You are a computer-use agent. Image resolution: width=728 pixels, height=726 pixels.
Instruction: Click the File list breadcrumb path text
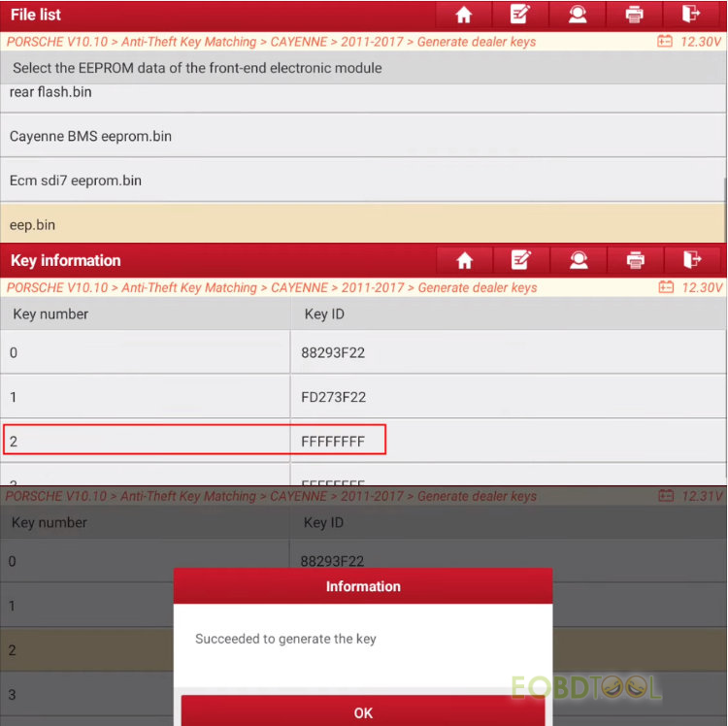[x=271, y=42]
